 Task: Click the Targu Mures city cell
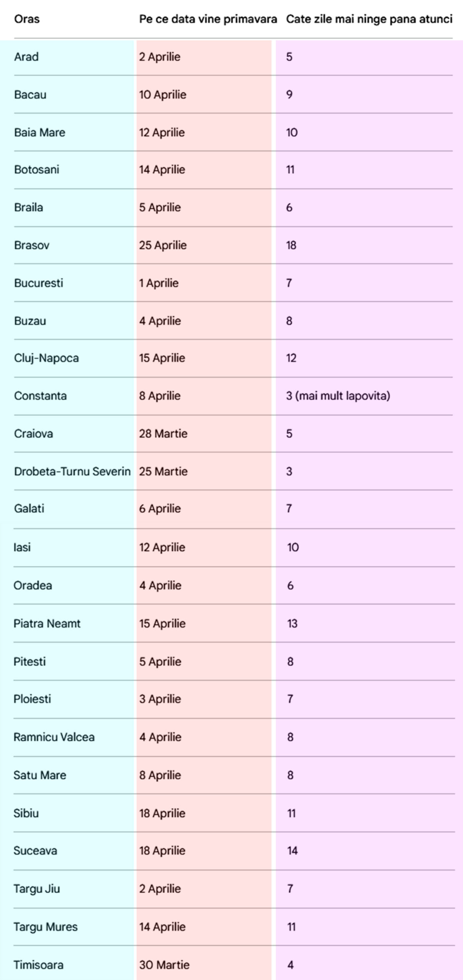pyautogui.click(x=46, y=927)
